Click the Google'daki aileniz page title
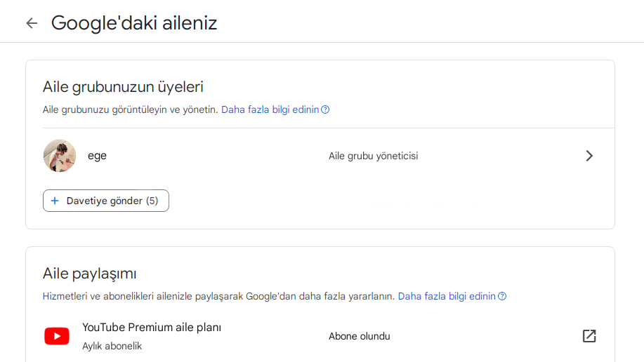This screenshot has height=362, width=644. point(134,23)
